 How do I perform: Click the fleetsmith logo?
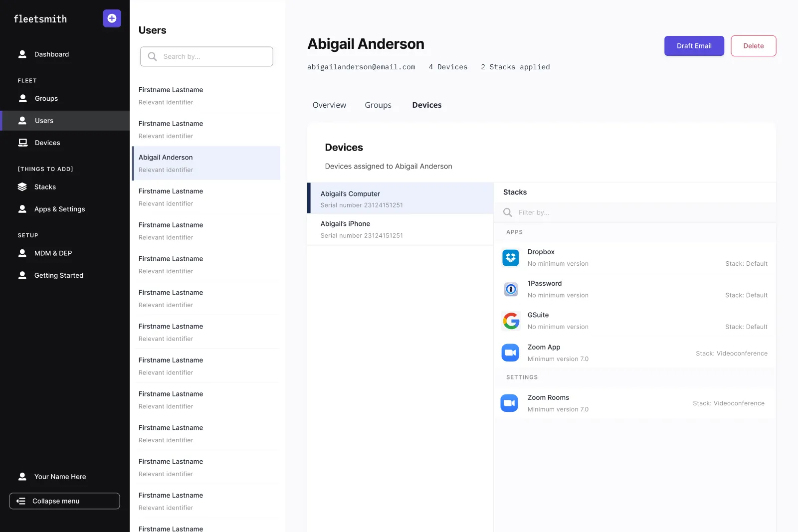[x=40, y=19]
